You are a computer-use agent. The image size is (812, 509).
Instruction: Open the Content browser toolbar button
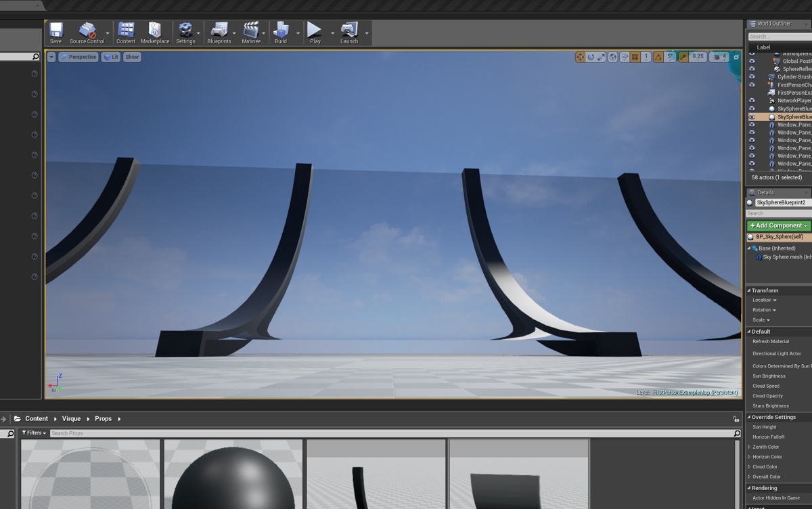[x=126, y=32]
